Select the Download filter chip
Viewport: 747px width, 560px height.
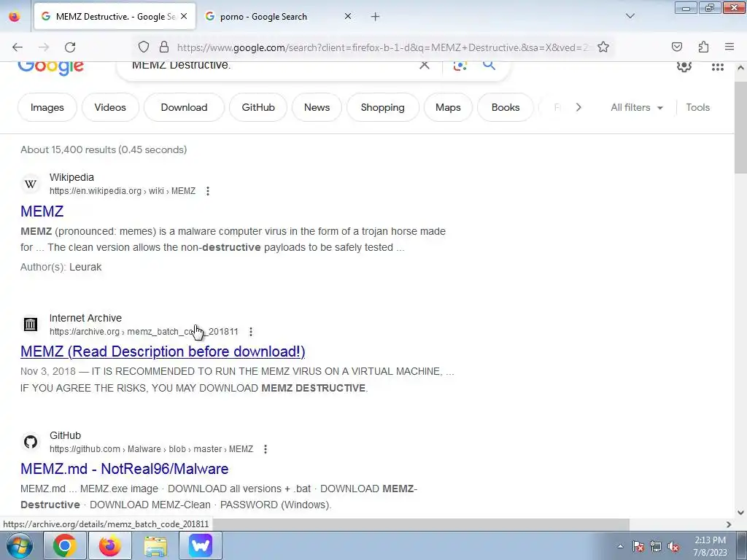(184, 107)
